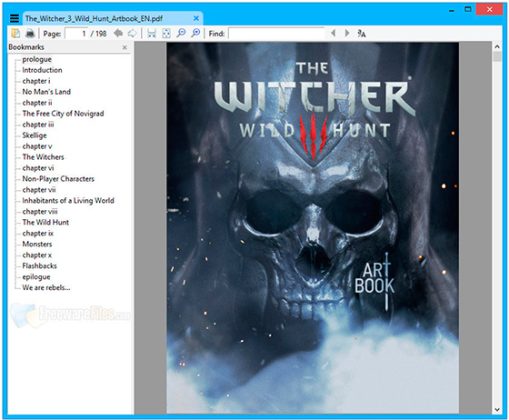Select Fit Page view icon
The image size is (509, 420).
click(166, 33)
